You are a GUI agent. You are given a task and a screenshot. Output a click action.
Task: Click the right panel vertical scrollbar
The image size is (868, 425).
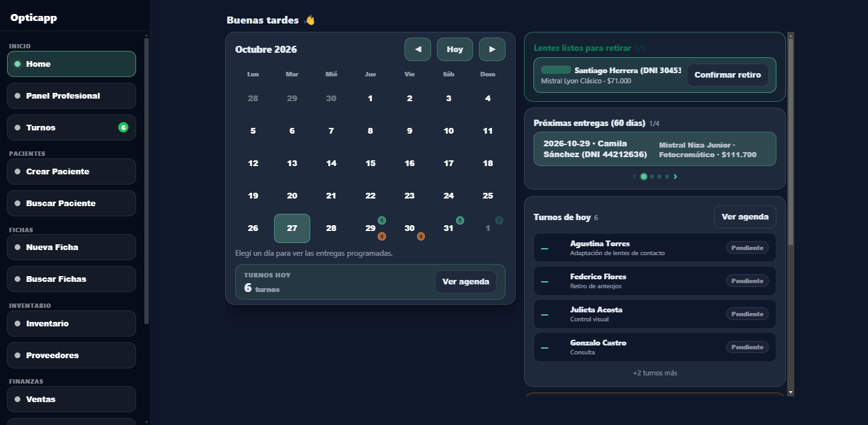coord(790,141)
